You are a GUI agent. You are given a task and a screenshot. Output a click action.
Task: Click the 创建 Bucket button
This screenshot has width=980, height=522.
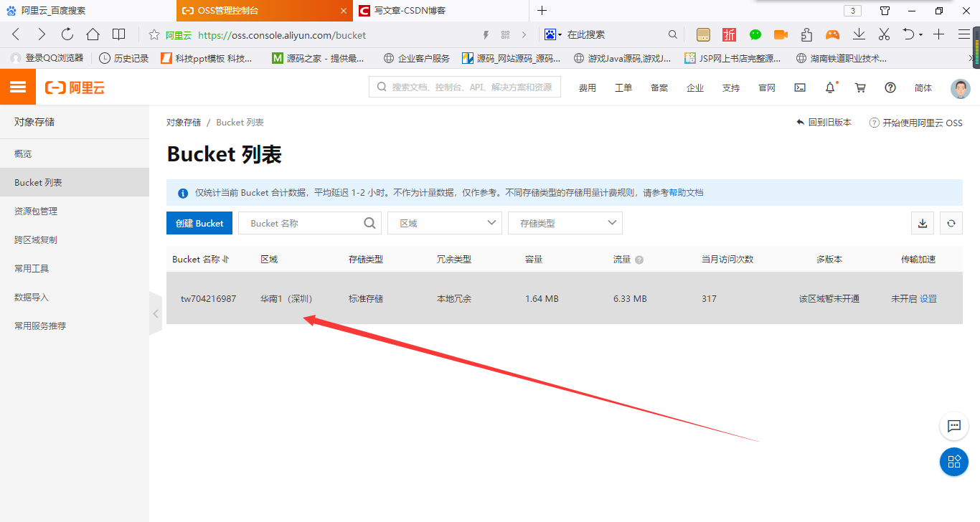coord(199,222)
